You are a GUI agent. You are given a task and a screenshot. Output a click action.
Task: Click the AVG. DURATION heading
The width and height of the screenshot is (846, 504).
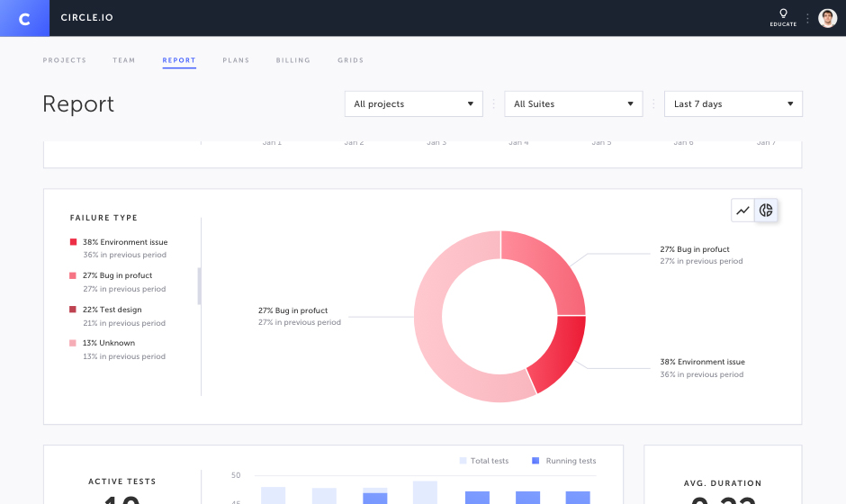(723, 483)
